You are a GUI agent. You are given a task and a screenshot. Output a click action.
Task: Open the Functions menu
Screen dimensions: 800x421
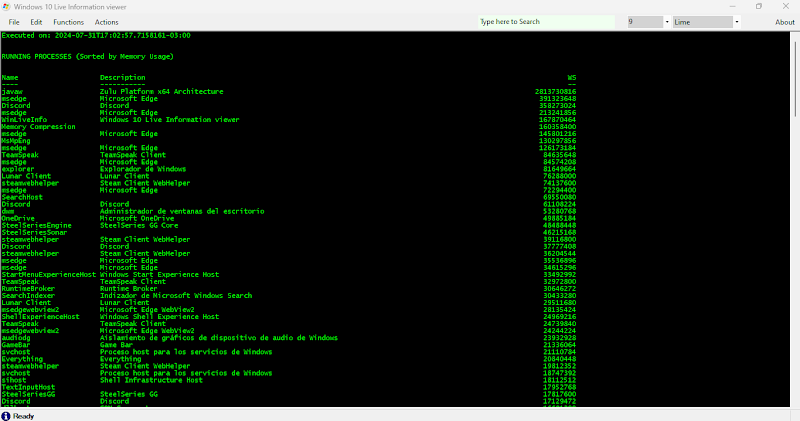(68, 22)
